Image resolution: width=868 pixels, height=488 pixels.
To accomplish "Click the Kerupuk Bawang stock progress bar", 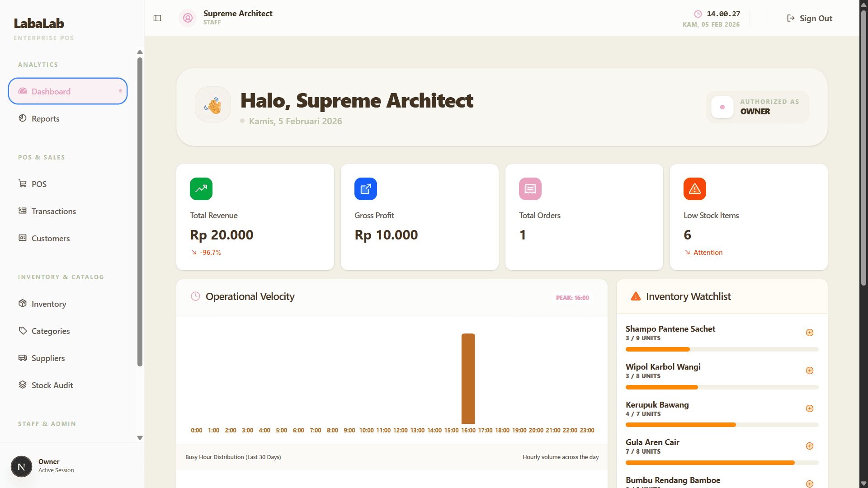I will 722,425.
